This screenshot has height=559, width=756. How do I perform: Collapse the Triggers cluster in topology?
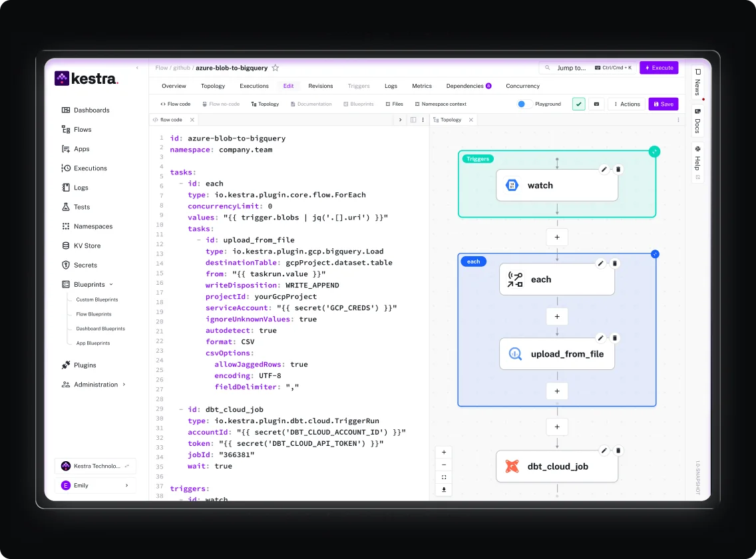[x=654, y=152]
